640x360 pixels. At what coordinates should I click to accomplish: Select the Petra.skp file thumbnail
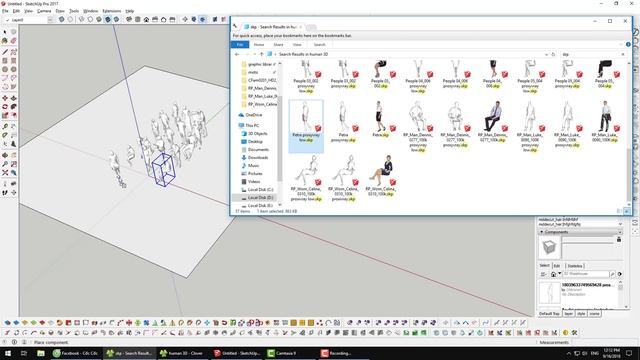(381, 118)
